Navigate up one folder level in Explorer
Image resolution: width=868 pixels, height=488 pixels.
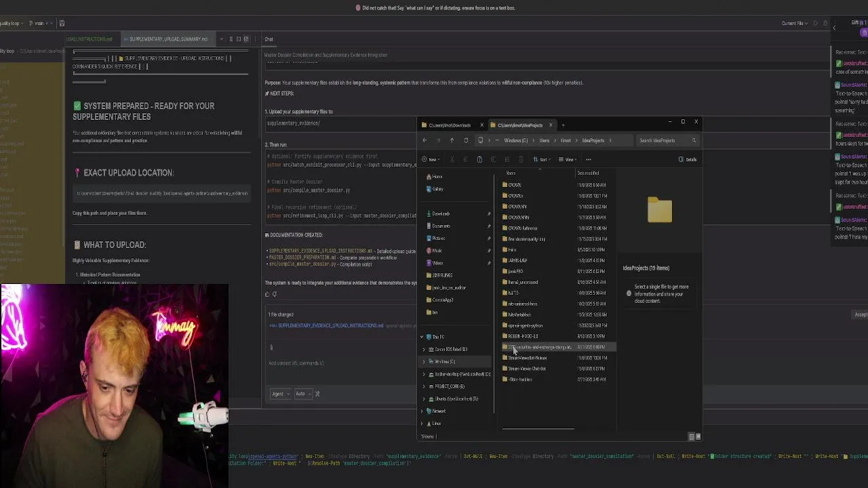point(452,140)
